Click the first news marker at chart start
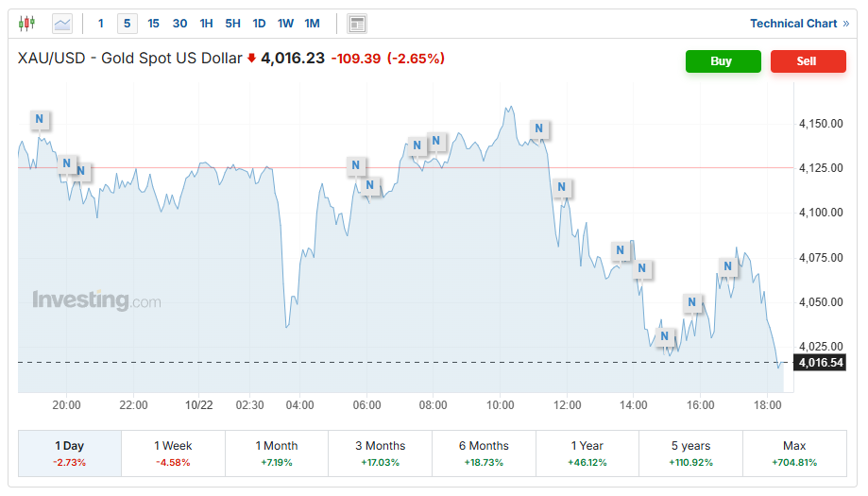The height and width of the screenshot is (496, 868). coord(40,118)
